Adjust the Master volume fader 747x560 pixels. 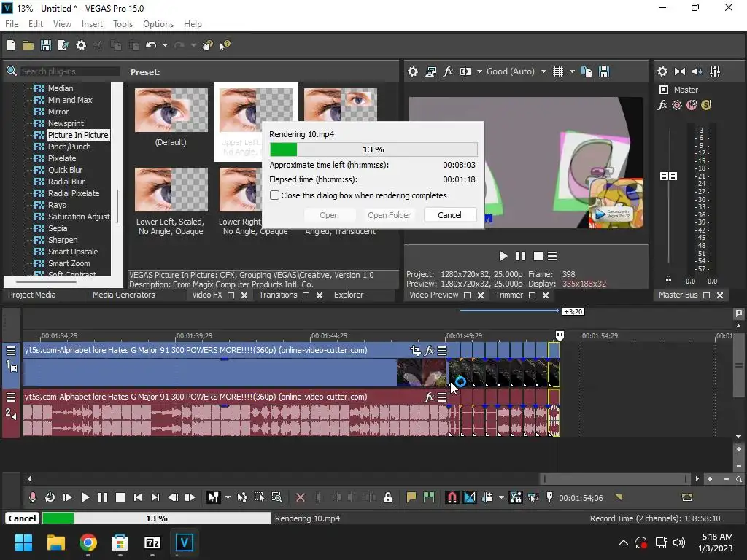pos(668,176)
